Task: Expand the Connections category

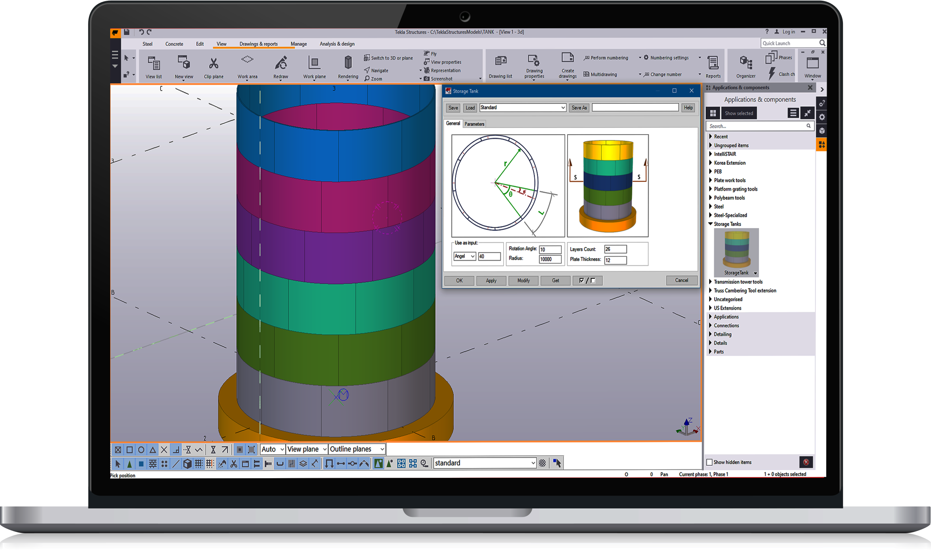Action: tap(710, 325)
